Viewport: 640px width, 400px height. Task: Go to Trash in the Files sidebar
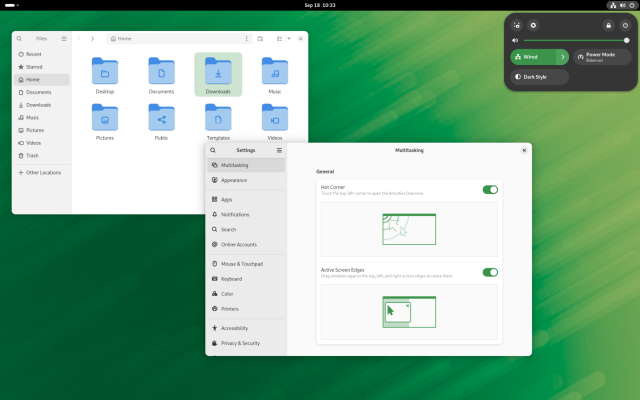tap(33, 155)
